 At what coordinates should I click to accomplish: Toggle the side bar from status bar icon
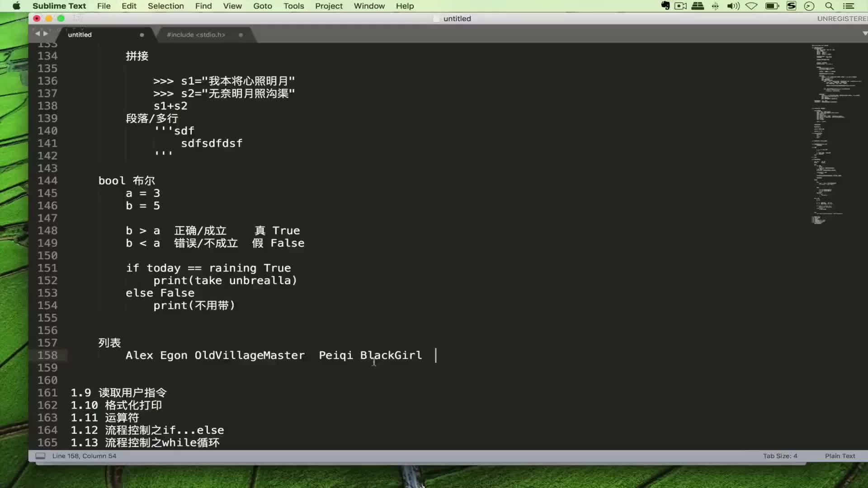pos(40,456)
